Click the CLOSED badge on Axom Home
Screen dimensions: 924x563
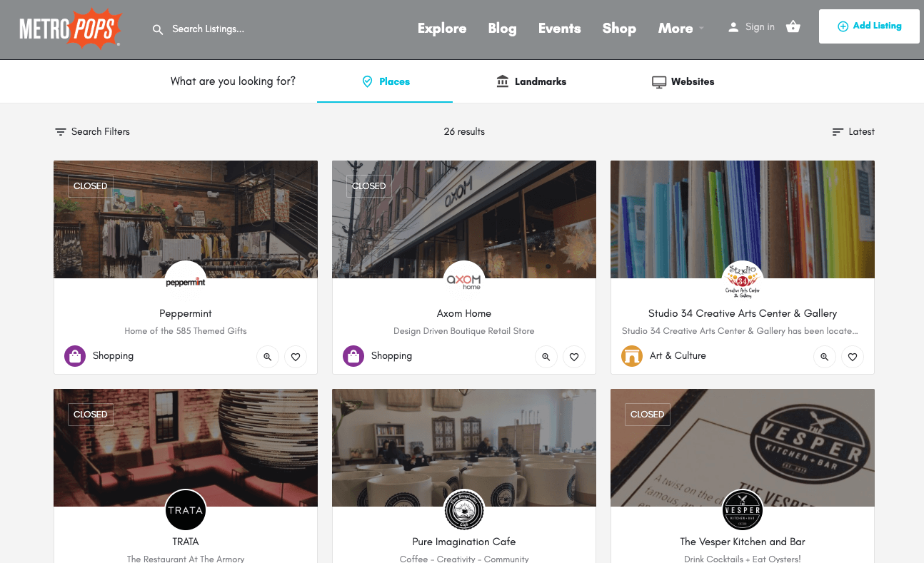(369, 186)
